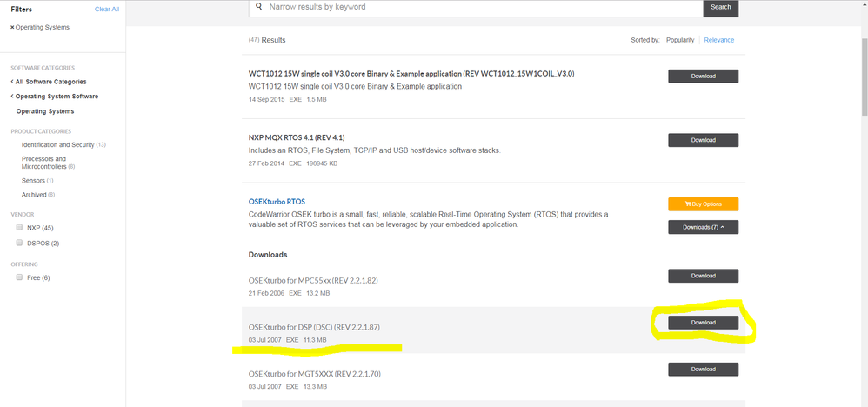Screen dimensions: 868x407
Task: Click the search magnifier icon in keyword box
Action: tap(258, 7)
